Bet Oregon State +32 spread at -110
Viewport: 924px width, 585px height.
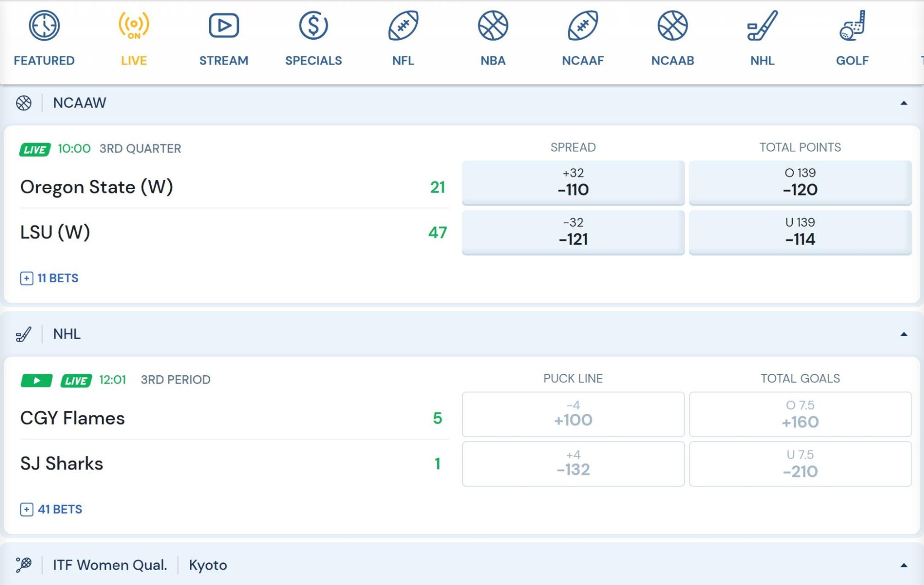[573, 183]
